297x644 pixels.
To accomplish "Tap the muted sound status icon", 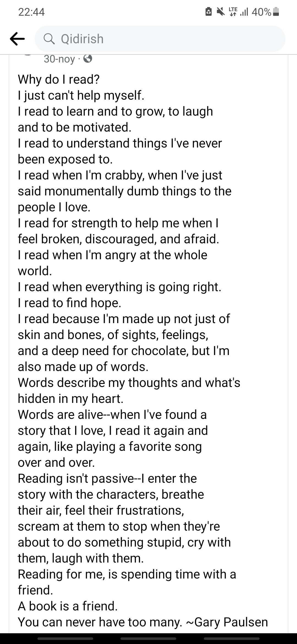I will [x=220, y=12].
